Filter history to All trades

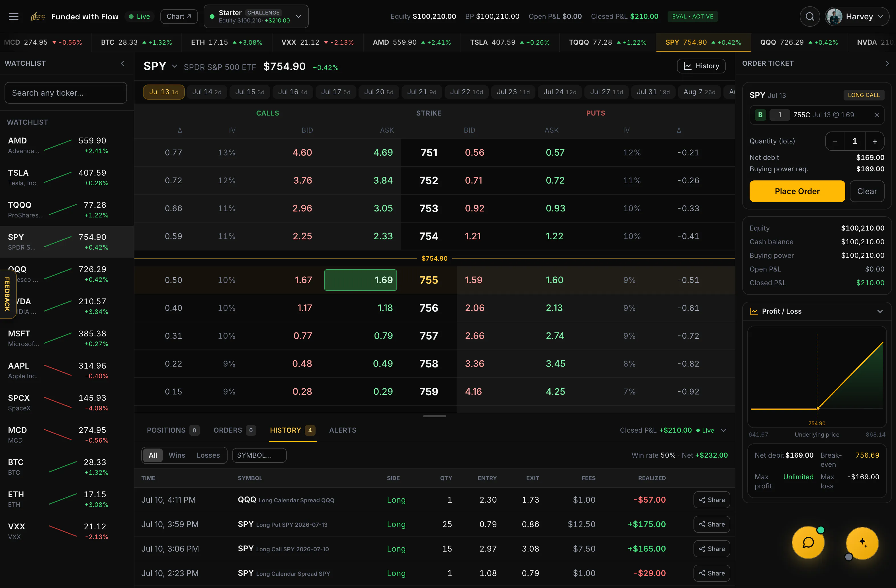coord(153,456)
